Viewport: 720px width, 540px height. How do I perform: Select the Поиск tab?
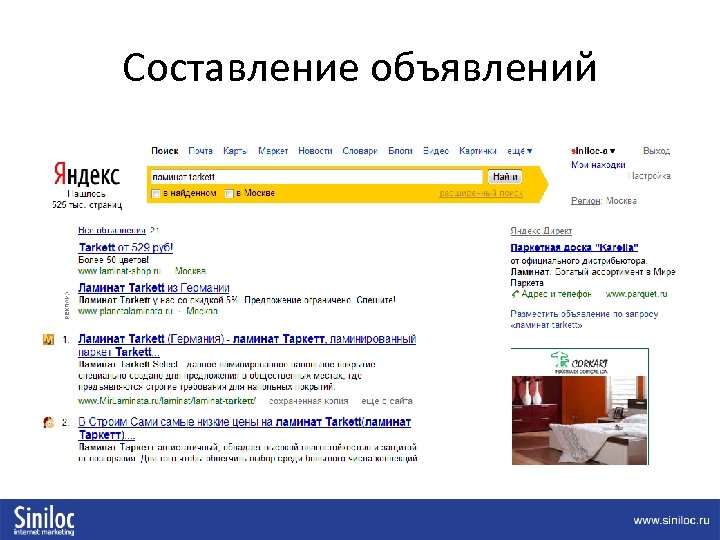point(164,151)
